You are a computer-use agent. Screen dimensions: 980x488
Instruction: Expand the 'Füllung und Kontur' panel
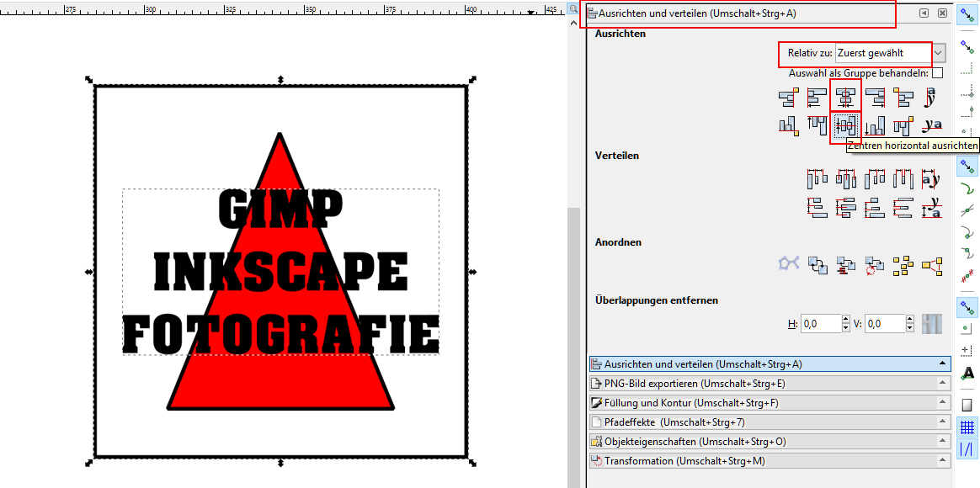click(943, 403)
